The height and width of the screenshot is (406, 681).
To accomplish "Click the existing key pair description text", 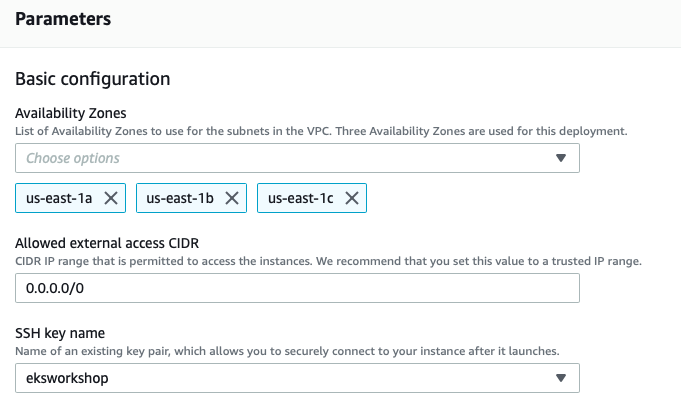I will click(x=286, y=350).
